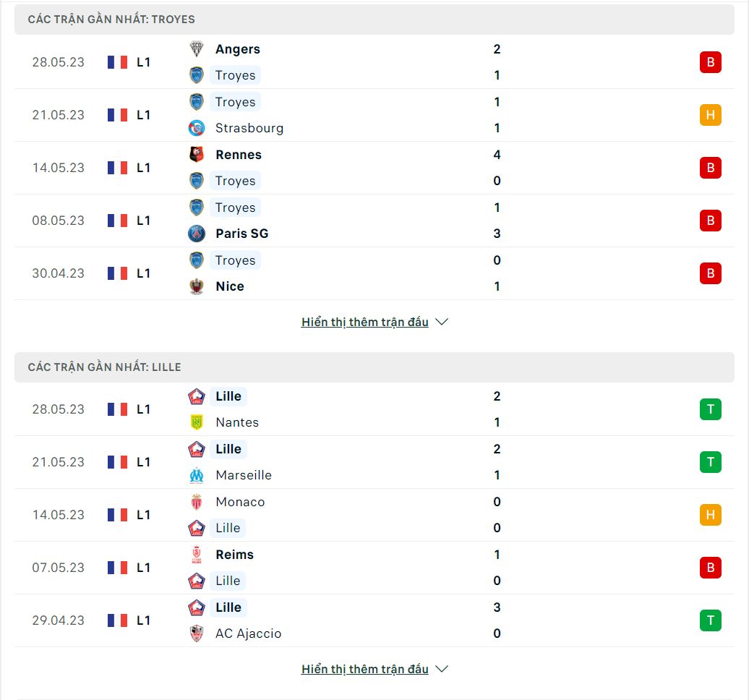This screenshot has width=749, height=700.
Task: Click the AC Ajaccio team logo
Action: pos(197,633)
